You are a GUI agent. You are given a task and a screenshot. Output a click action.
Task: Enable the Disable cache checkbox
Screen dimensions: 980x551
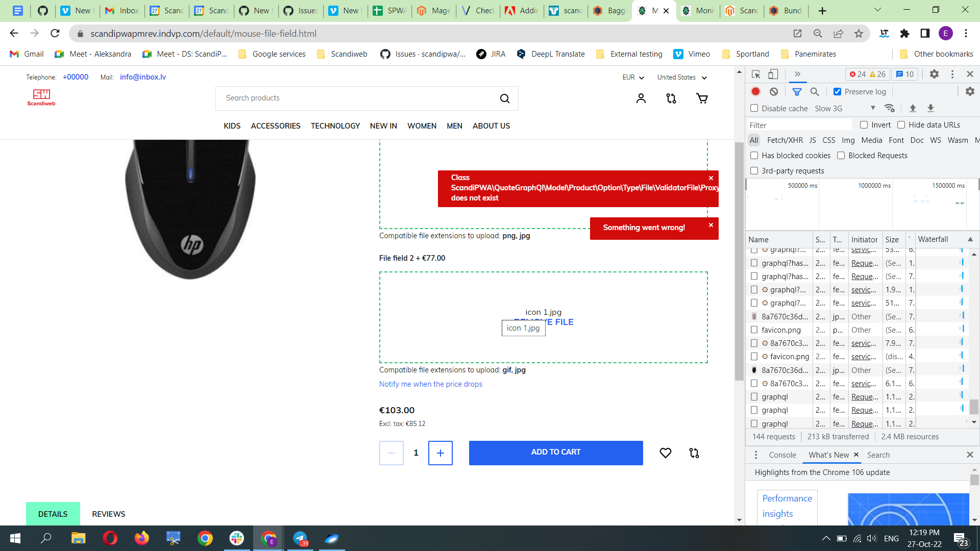pyautogui.click(x=754, y=108)
